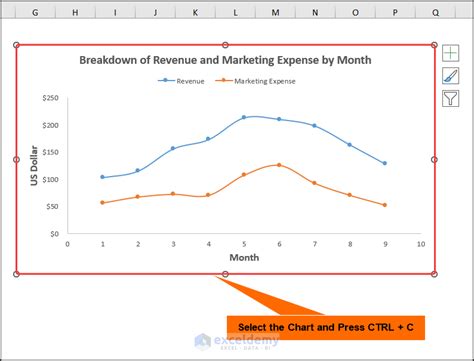Select Revenue data point at month 7

point(314,126)
